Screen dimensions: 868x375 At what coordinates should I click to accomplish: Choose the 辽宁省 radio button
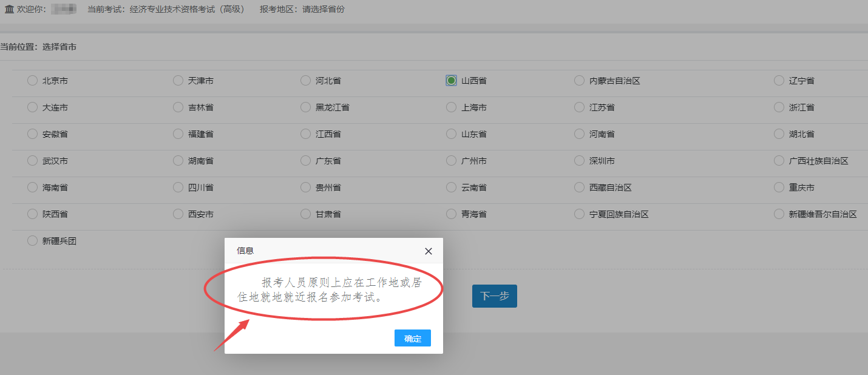click(x=779, y=81)
